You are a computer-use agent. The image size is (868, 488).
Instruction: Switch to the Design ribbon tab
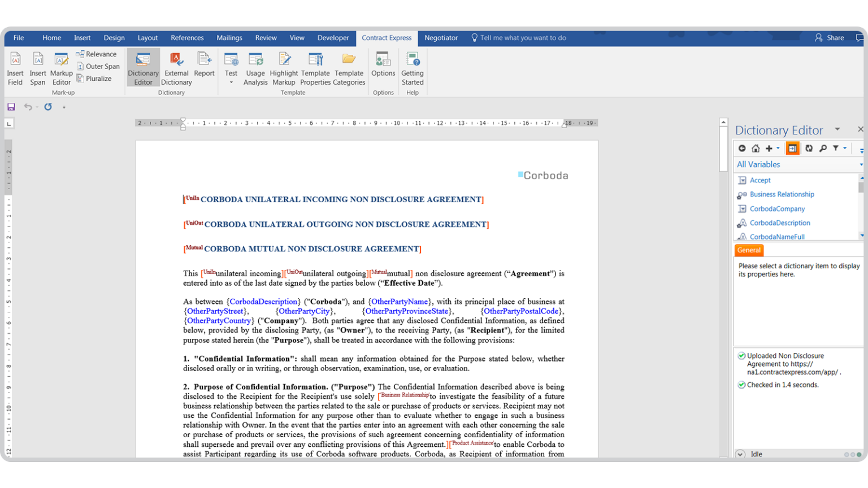click(x=114, y=38)
